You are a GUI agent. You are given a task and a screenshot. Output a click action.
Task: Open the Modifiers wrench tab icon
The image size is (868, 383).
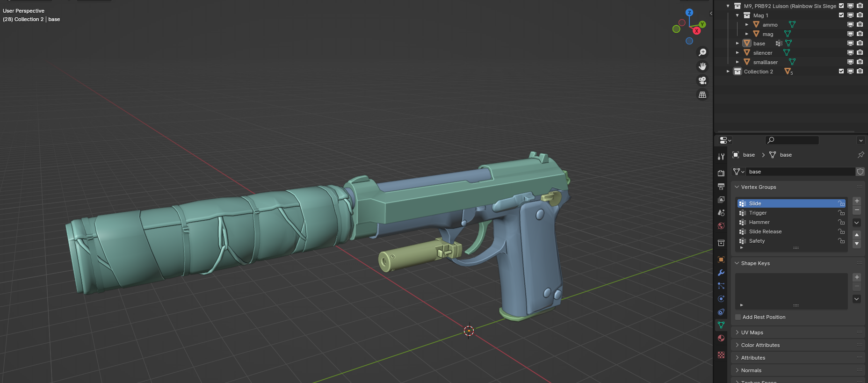[x=721, y=273]
